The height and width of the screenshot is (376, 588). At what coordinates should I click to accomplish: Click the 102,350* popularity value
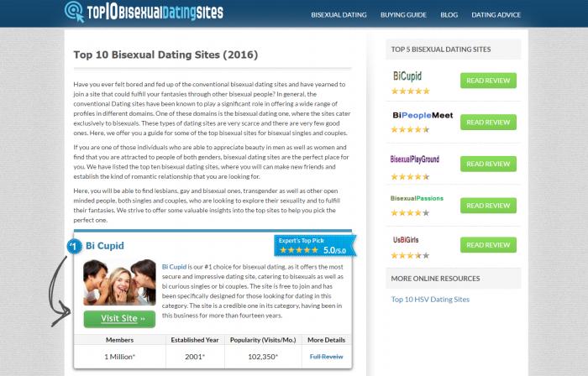[x=263, y=357]
